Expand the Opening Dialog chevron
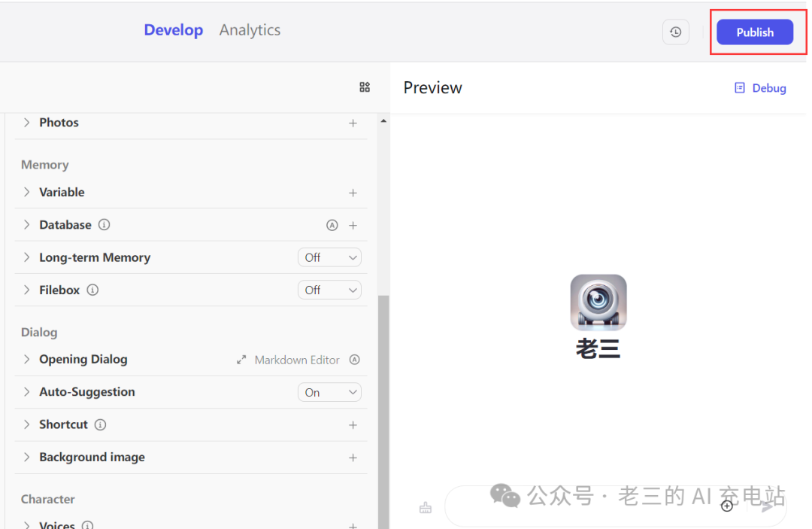This screenshot has height=529, width=812. tap(26, 359)
